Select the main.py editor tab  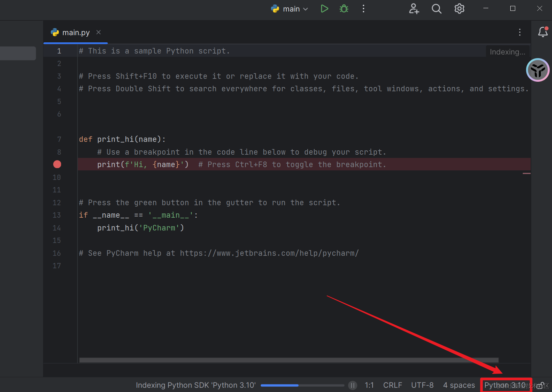[76, 32]
